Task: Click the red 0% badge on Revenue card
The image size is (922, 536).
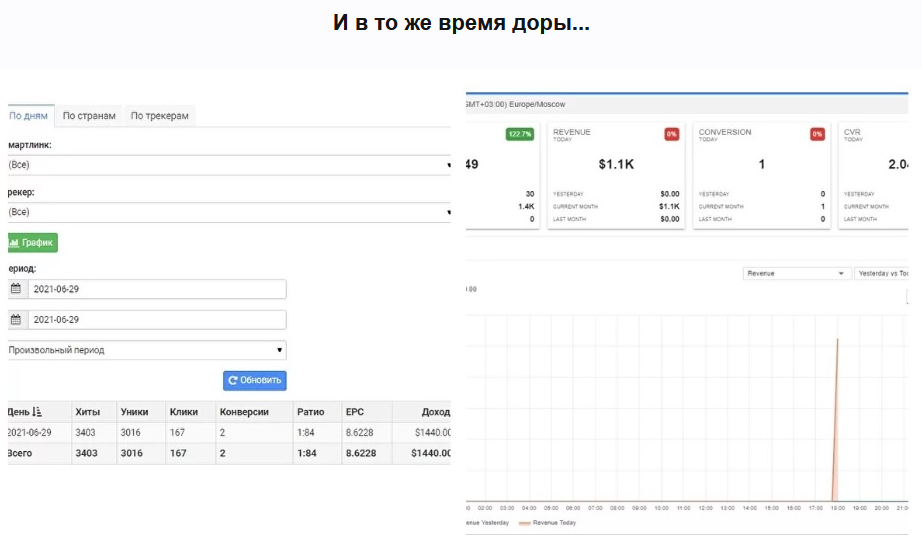Action: click(672, 134)
